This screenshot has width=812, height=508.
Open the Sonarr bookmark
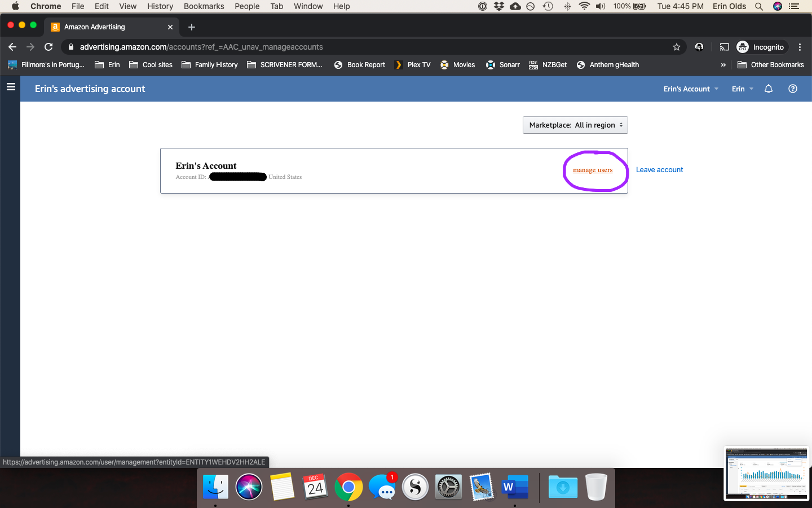(503, 65)
